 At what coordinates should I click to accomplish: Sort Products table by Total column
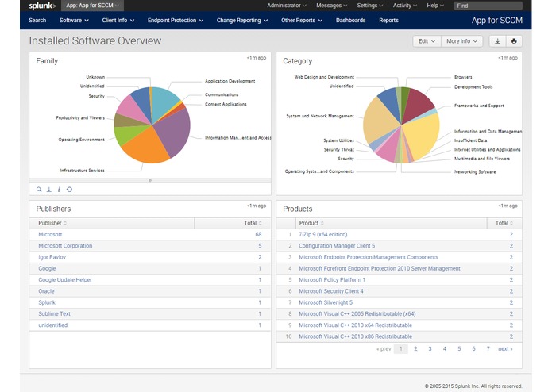[x=504, y=223]
